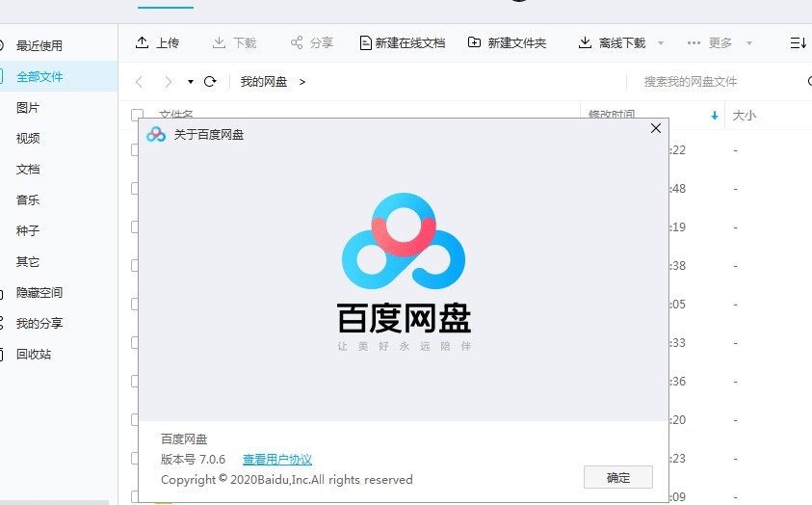Viewport: 812px width, 505px height.
Task: Open the navigation history dropdown triangle
Action: coord(191,82)
